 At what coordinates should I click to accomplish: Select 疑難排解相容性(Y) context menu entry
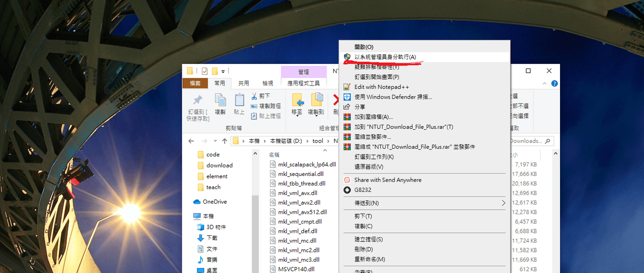(x=425, y=67)
